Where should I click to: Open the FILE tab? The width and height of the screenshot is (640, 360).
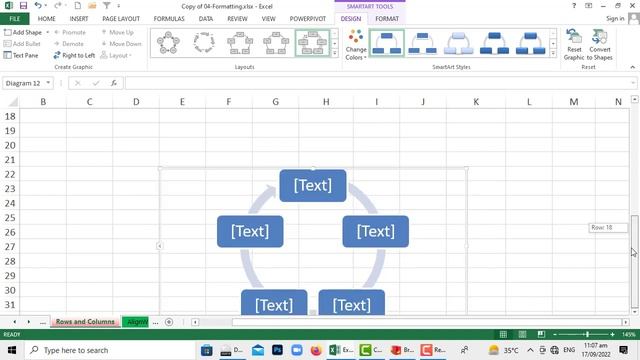coord(15,19)
